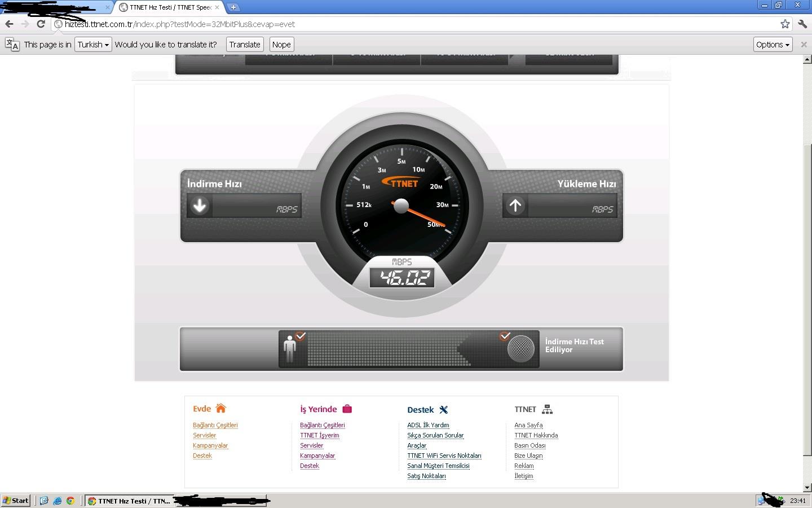Click the person icon in progress bar

point(290,349)
